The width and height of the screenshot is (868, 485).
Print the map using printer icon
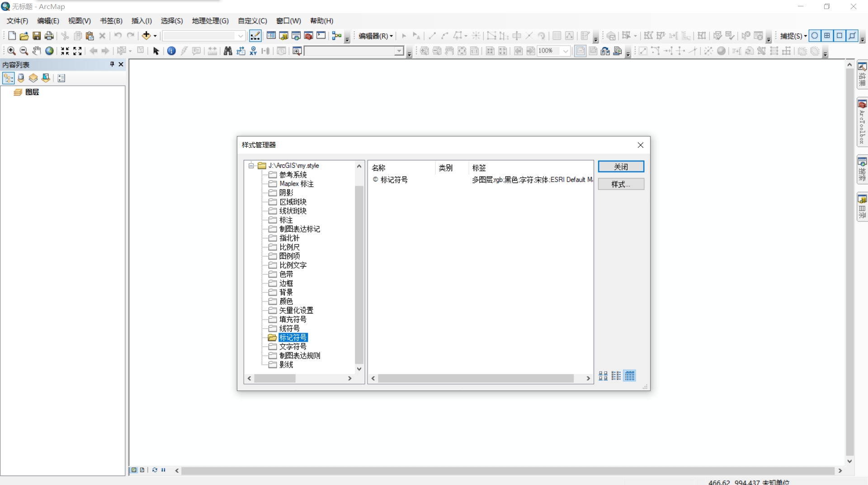tap(49, 36)
